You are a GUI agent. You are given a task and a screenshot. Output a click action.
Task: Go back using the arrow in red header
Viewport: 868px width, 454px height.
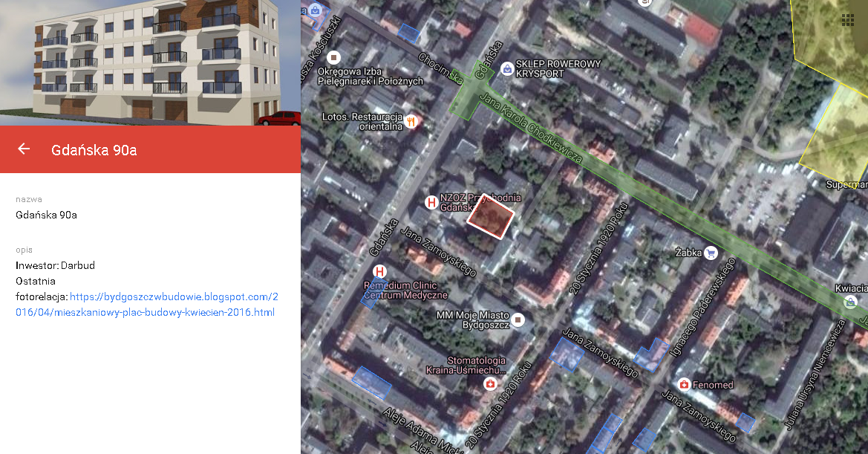coord(24,149)
